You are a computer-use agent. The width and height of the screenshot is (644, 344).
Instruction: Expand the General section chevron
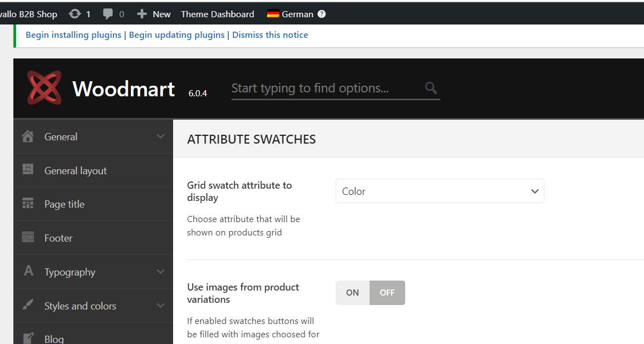[160, 136]
